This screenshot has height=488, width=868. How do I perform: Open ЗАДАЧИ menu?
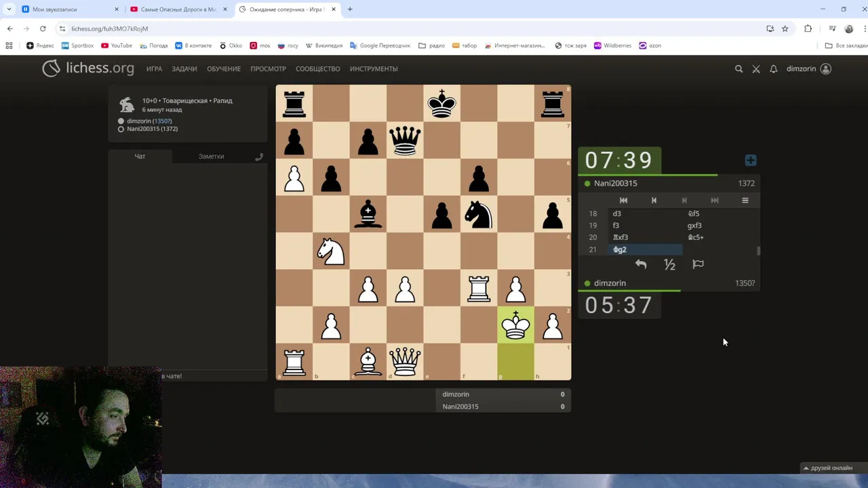point(184,68)
